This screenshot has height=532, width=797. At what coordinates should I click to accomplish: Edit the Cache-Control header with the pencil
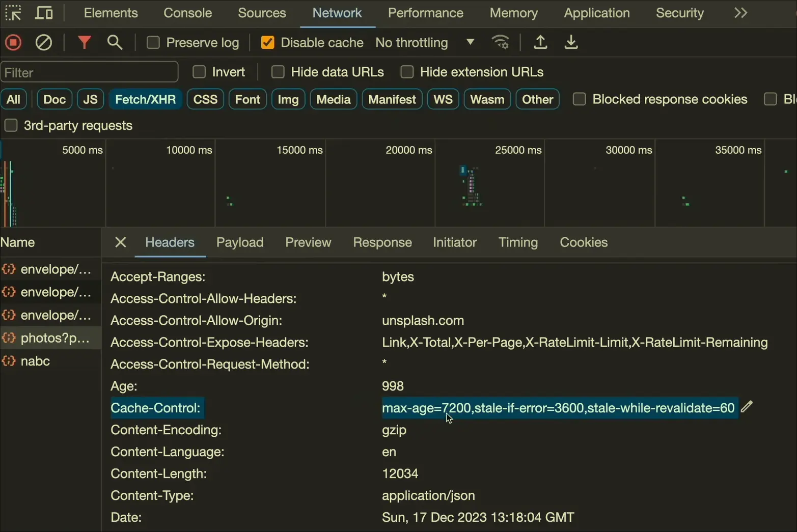coord(747,407)
